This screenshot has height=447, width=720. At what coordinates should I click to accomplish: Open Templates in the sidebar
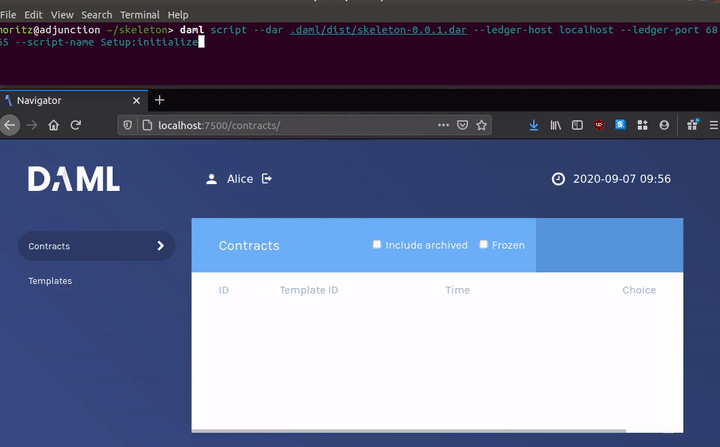50,281
